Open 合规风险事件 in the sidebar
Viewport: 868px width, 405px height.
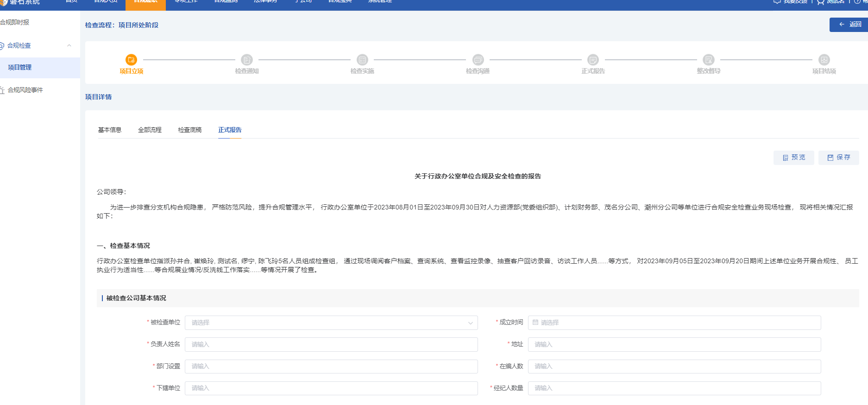click(x=25, y=90)
